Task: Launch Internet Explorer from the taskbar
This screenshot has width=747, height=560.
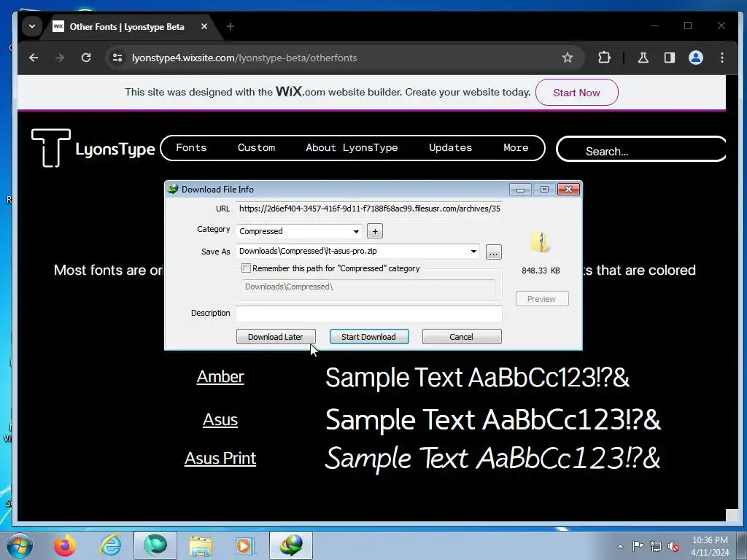Action: (110, 545)
